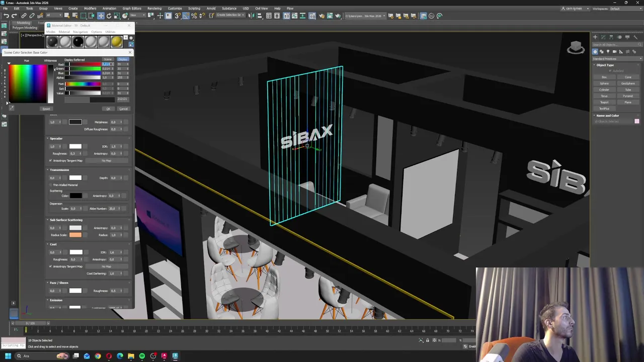The height and width of the screenshot is (362, 644).
Task: Click the pink object color swatch
Action: (637, 121)
